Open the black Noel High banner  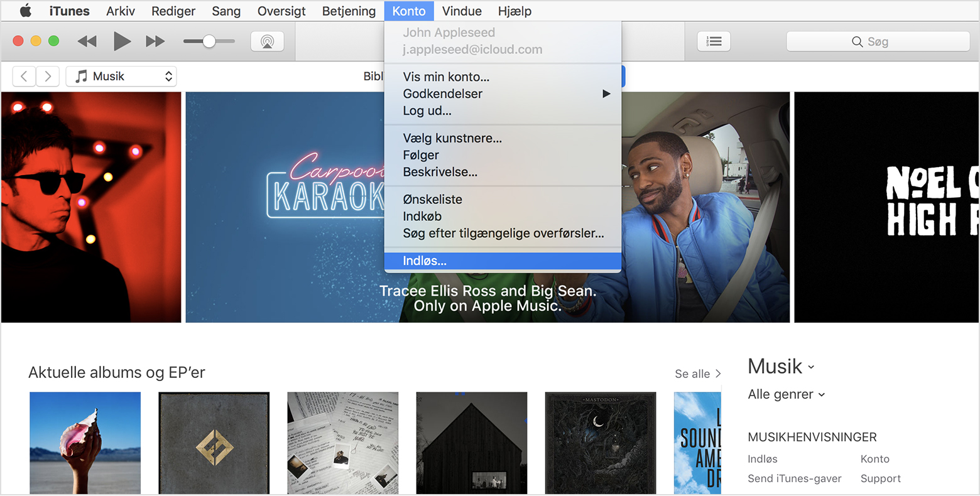coord(886,207)
